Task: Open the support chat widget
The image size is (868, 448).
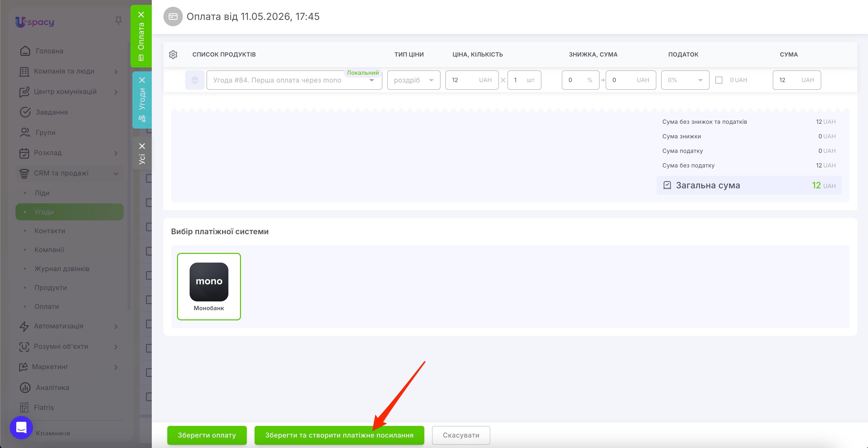Action: (x=21, y=428)
